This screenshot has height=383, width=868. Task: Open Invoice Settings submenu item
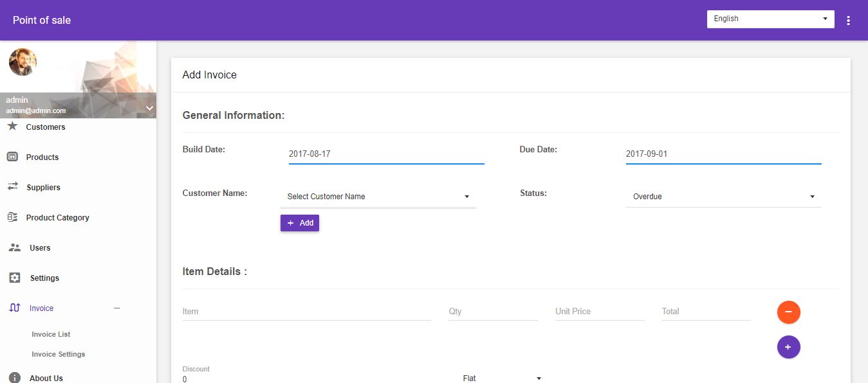[59, 354]
